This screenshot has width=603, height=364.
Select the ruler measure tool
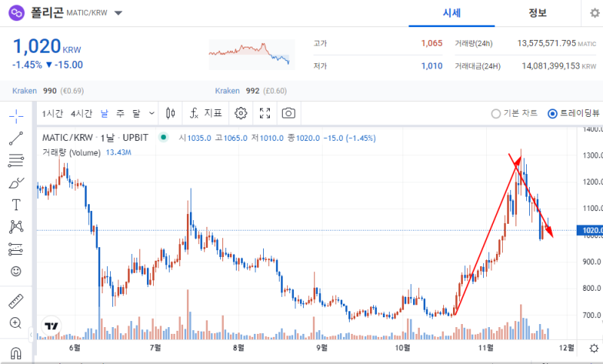pyautogui.click(x=16, y=301)
